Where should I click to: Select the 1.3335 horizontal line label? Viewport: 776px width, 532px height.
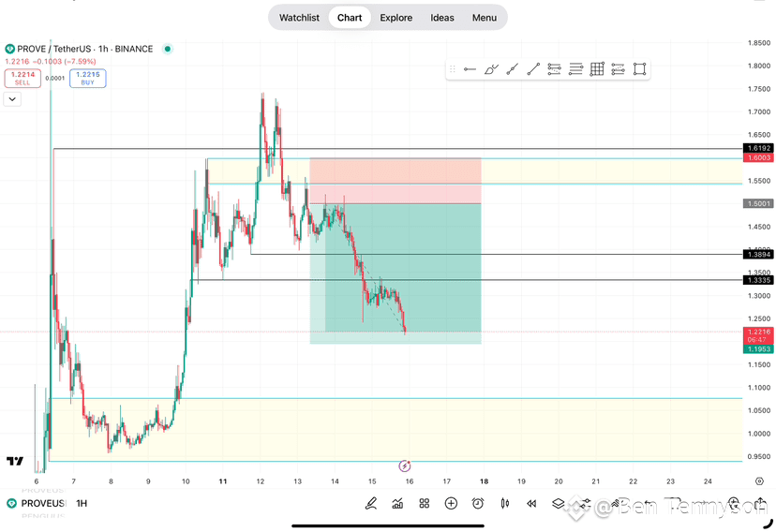coord(759,280)
